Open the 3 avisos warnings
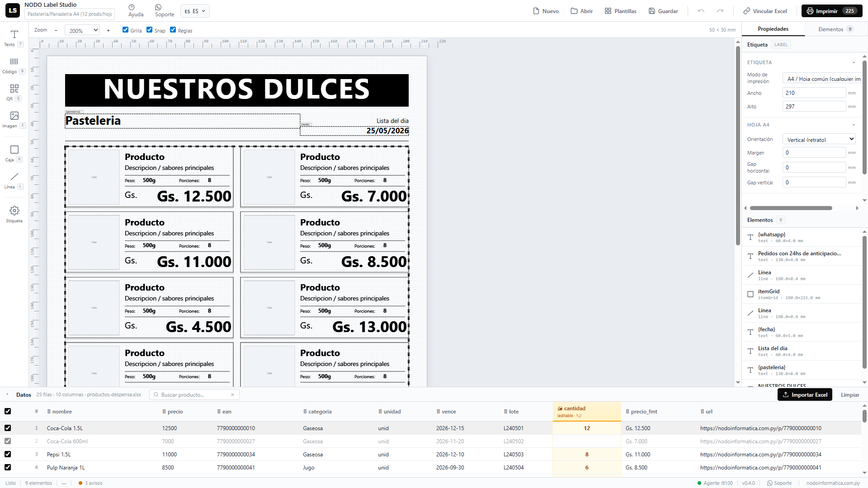 coord(90,483)
